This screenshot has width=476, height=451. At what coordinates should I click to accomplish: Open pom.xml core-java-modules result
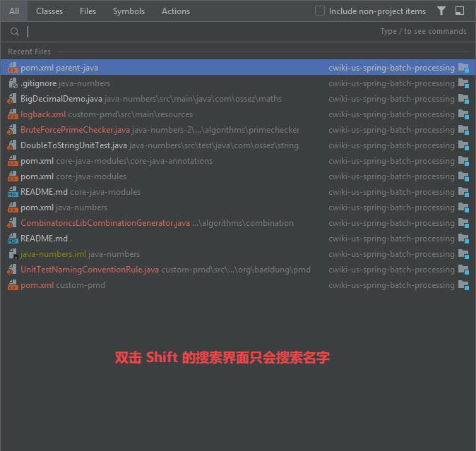pyautogui.click(x=238, y=176)
